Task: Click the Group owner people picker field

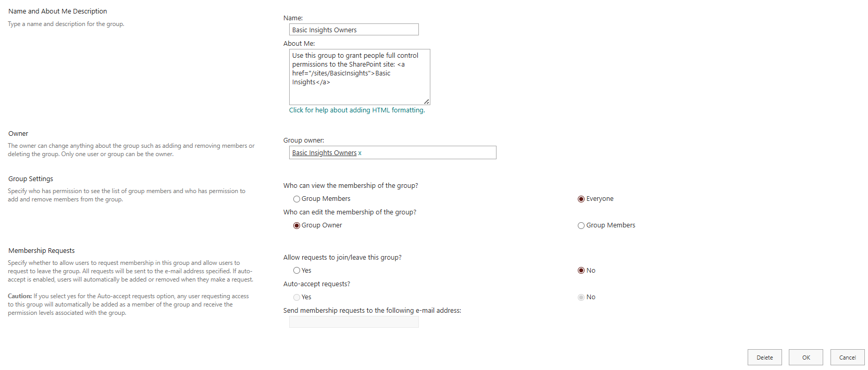Action: [x=427, y=152]
